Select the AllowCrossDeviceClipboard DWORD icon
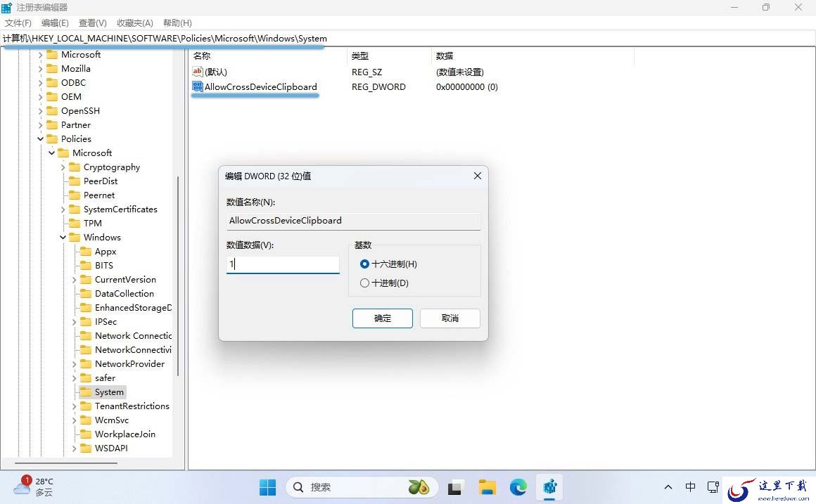The image size is (816, 504). point(197,87)
